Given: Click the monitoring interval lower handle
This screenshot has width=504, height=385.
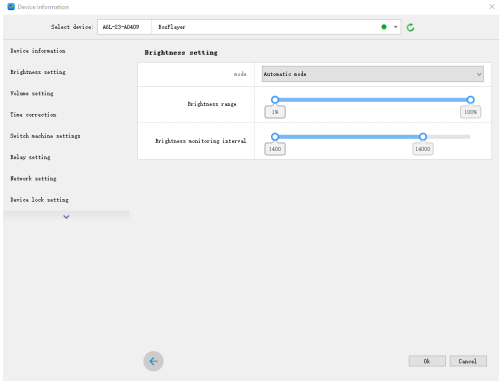Looking at the screenshot, I should pos(275,137).
